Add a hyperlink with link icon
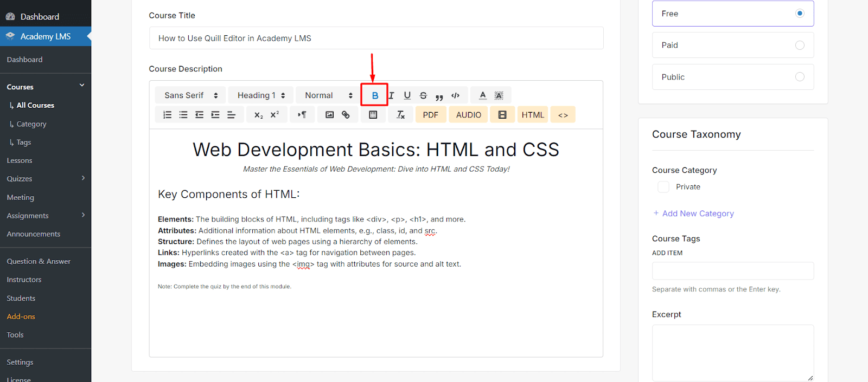This screenshot has width=868, height=382. click(x=346, y=115)
